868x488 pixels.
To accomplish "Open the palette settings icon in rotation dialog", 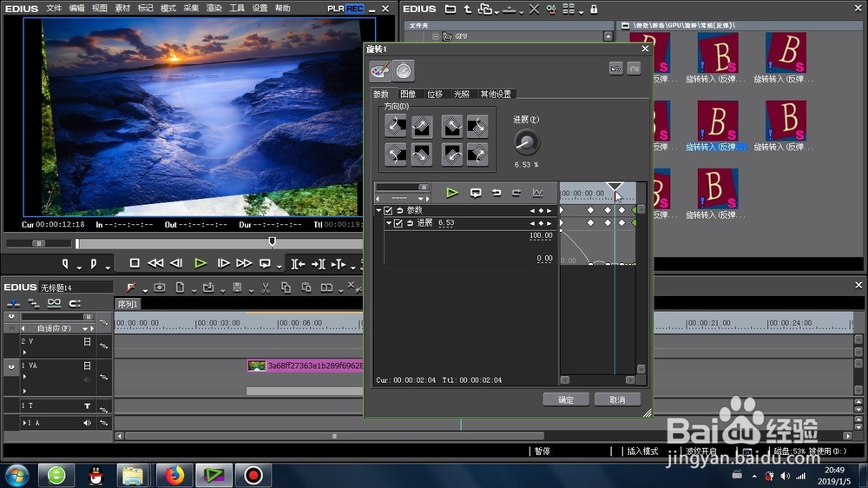I will tap(380, 70).
